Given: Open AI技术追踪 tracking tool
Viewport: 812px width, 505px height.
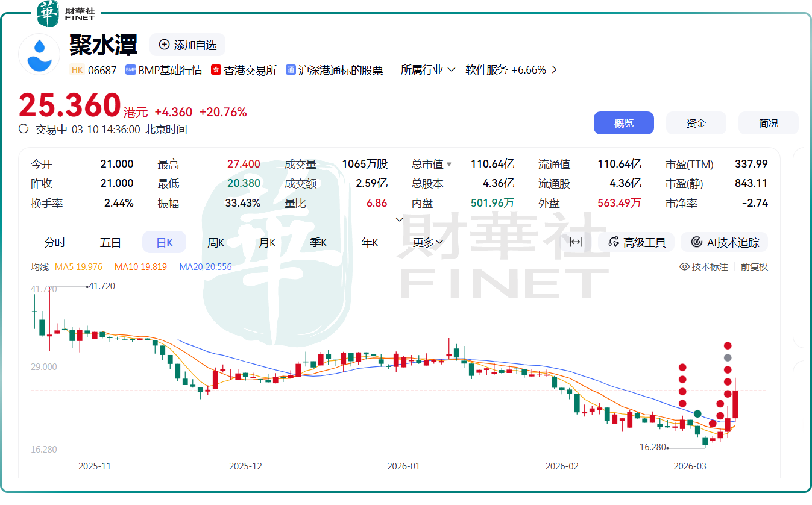Looking at the screenshot, I should point(724,242).
